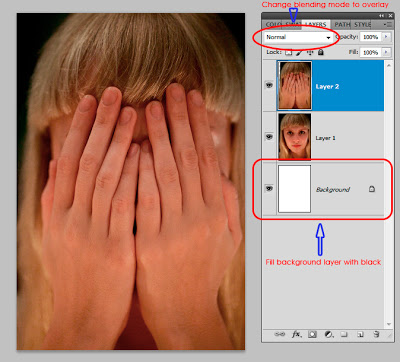
Task: Add a layer mask
Action: tap(312, 334)
